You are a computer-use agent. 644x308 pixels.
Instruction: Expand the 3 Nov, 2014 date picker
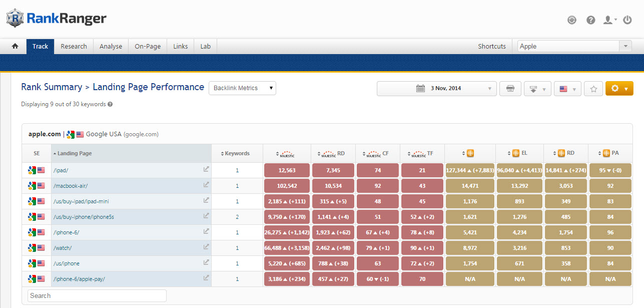click(x=436, y=89)
